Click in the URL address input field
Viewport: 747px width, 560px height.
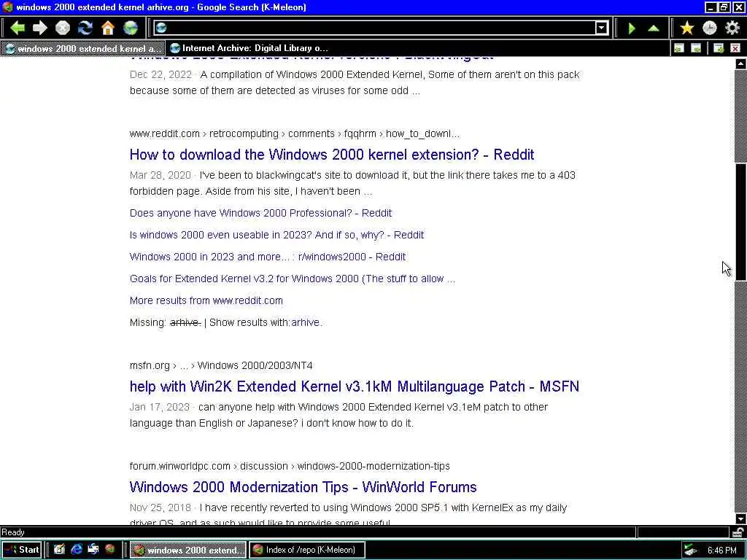pos(381,28)
